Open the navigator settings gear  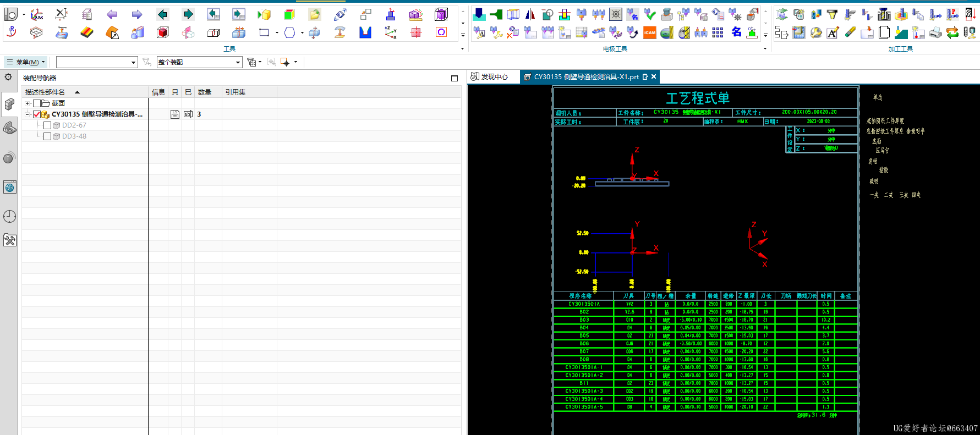click(8, 77)
